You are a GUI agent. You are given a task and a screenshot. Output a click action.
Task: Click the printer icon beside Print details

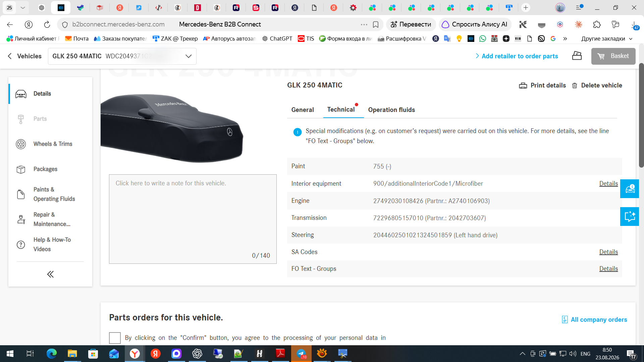point(523,86)
